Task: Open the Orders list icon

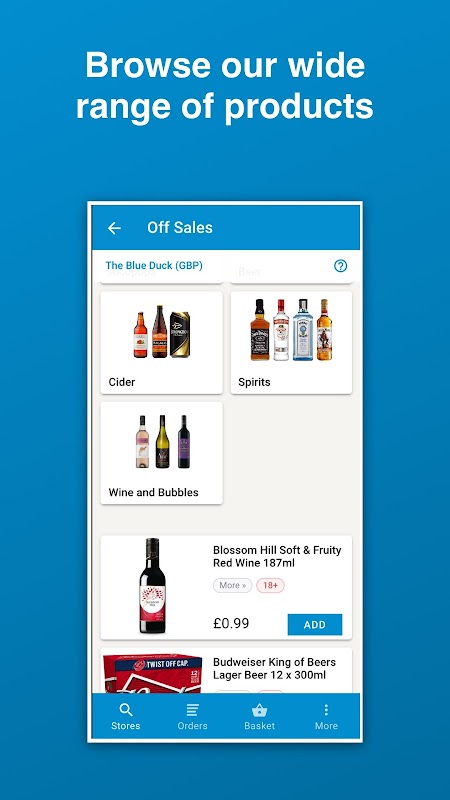Action: point(192,710)
